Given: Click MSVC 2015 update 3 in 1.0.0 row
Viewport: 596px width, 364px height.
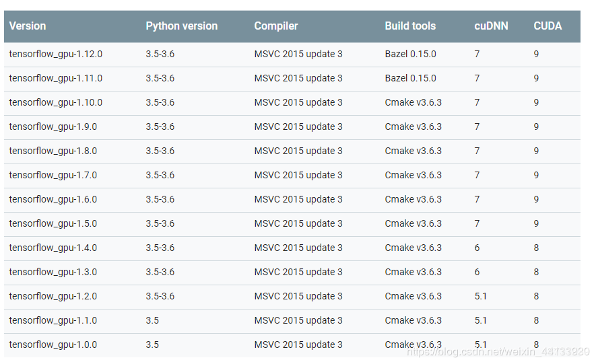Looking at the screenshot, I should coord(298,344).
